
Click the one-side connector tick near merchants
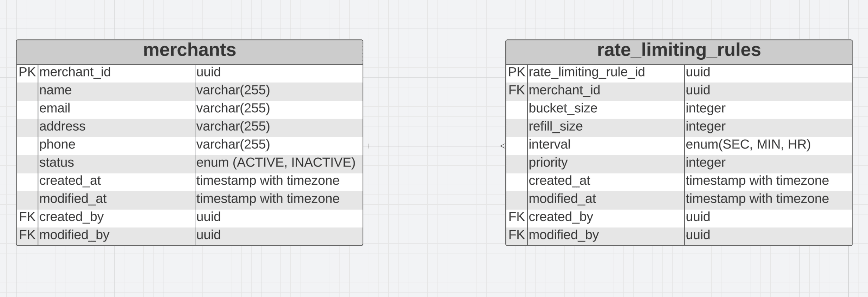tap(368, 146)
